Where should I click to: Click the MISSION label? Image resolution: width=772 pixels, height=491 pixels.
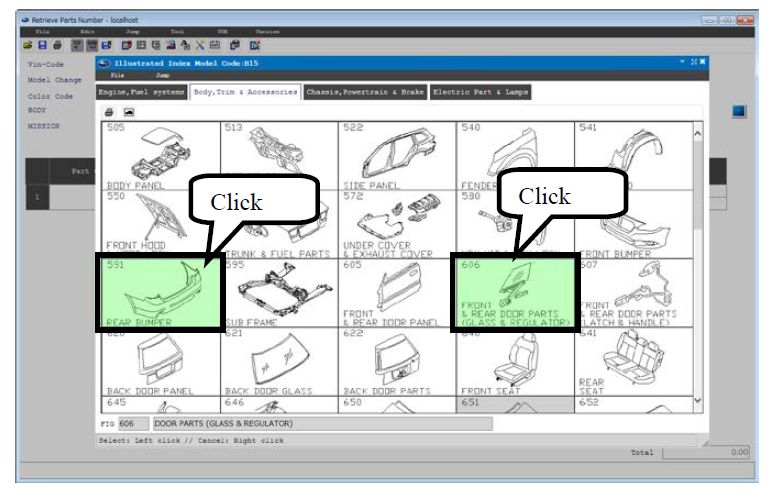tap(44, 126)
